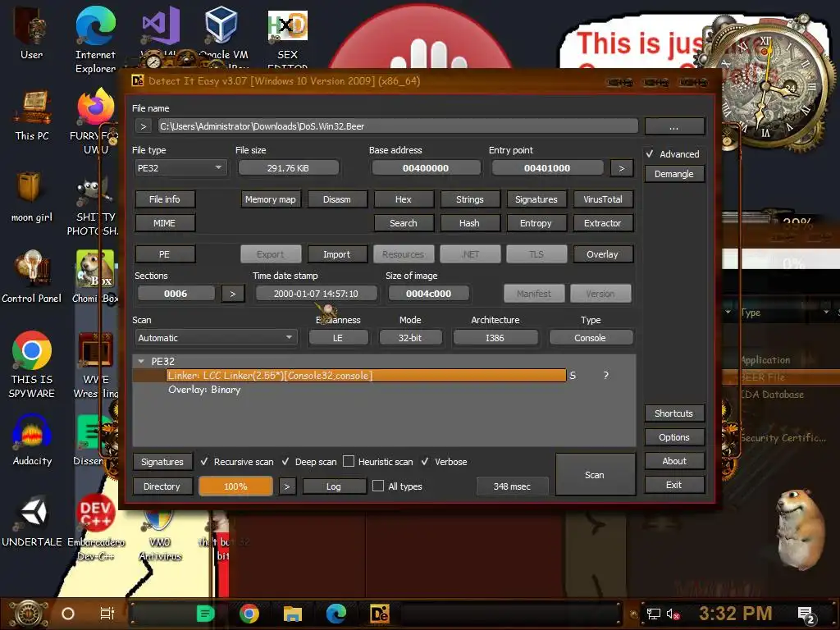
Task: Open the VMO Antivirus desktop icon
Action: point(160,536)
